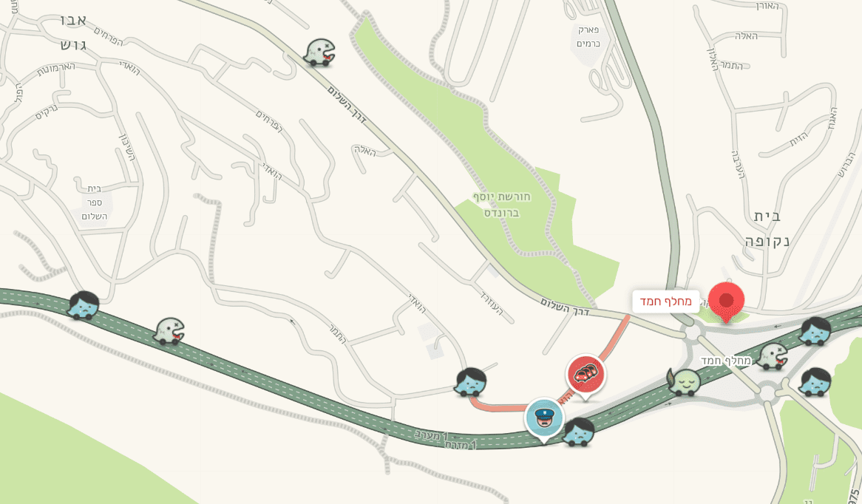Click the מחלף חמד tooltip label
Screen dimensions: 862x504
(666, 302)
